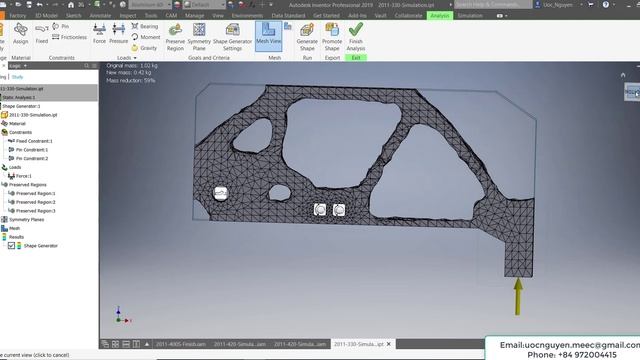Open the Annotate ribbon tab

(x=100, y=16)
